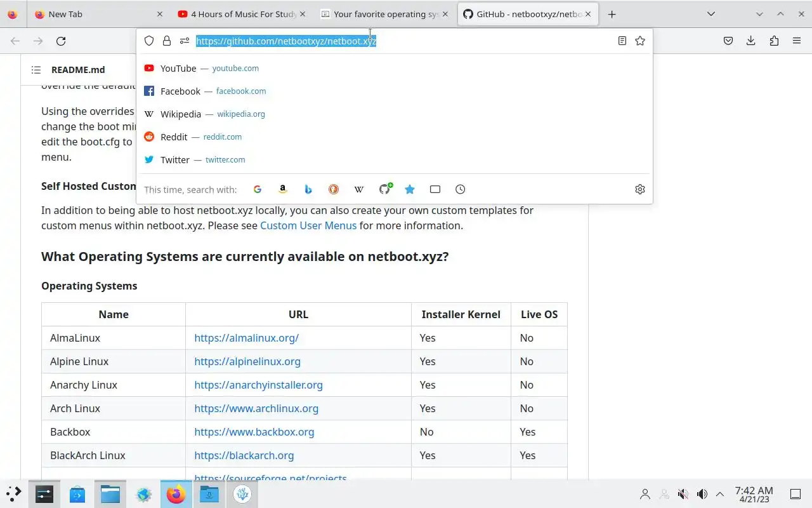
Task: Pick DuckDuckGo as the one-off search engine
Action: (x=334, y=189)
